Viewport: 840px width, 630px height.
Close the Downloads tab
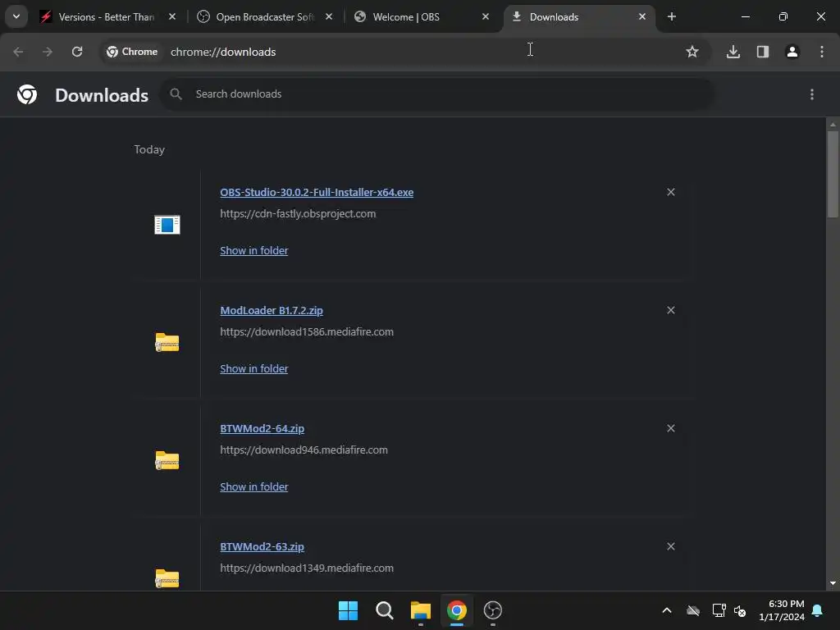click(642, 16)
